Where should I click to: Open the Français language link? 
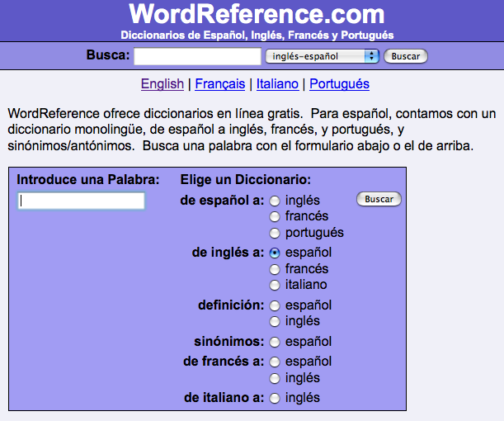pos(220,84)
